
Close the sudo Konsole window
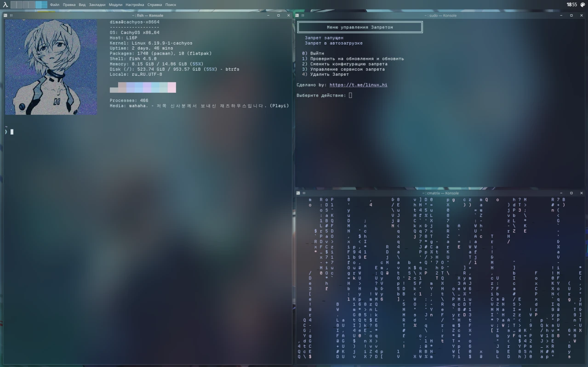point(582,15)
